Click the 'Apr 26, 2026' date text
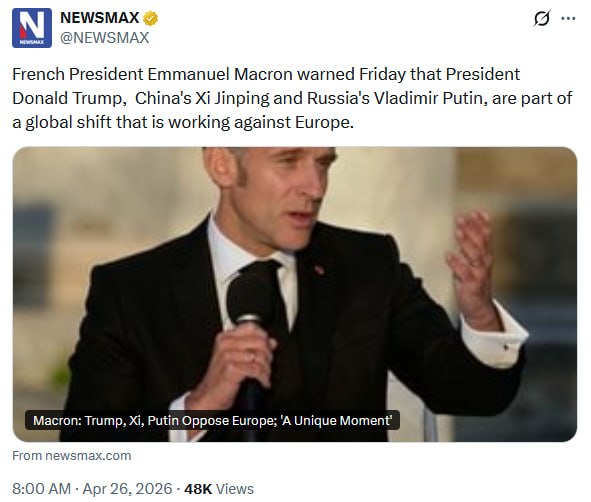This screenshot has height=502, width=591. (x=127, y=489)
